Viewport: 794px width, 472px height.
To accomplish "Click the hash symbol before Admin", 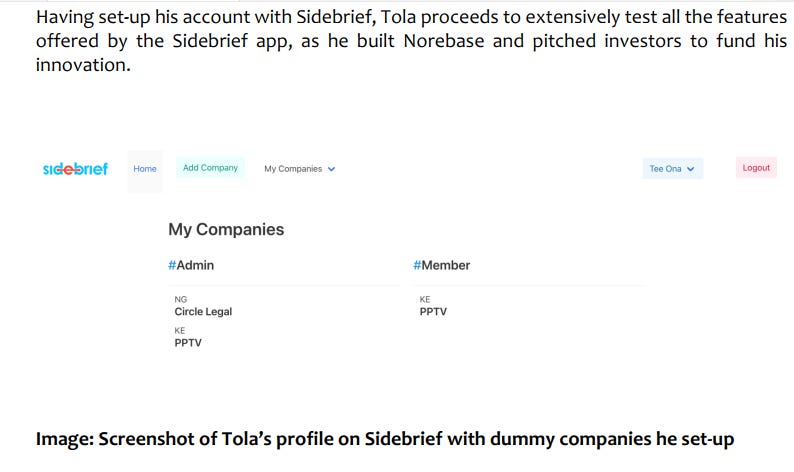I will pyautogui.click(x=172, y=265).
